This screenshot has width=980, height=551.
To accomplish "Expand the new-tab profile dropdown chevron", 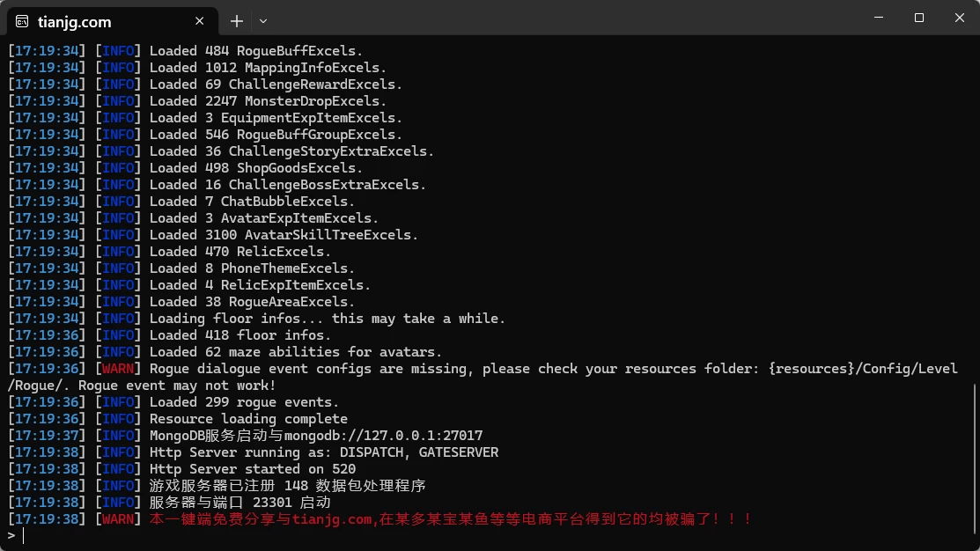I will click(263, 21).
